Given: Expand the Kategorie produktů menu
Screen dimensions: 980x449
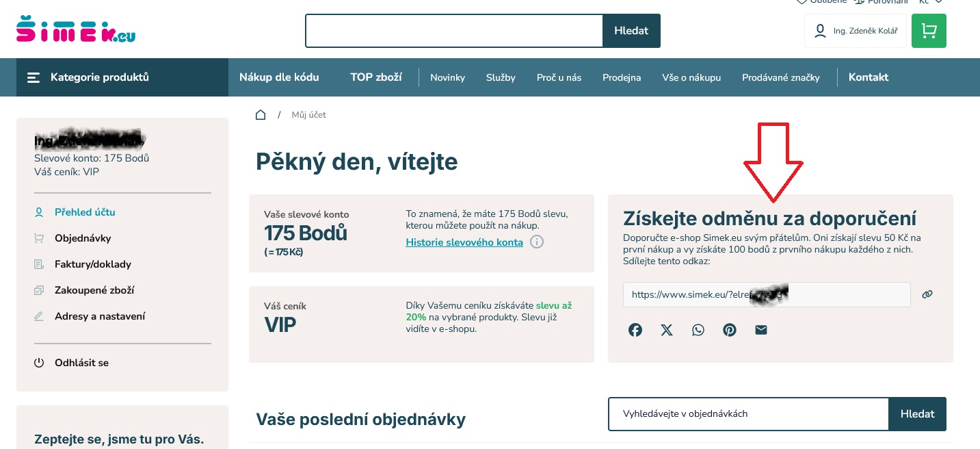Looking at the screenshot, I should pyautogui.click(x=114, y=77).
